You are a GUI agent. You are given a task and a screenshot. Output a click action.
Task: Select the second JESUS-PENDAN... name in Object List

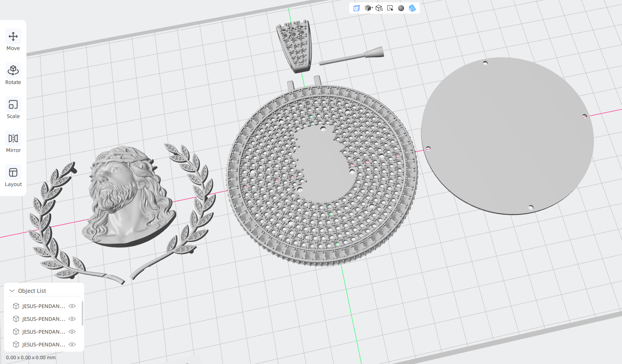44,319
